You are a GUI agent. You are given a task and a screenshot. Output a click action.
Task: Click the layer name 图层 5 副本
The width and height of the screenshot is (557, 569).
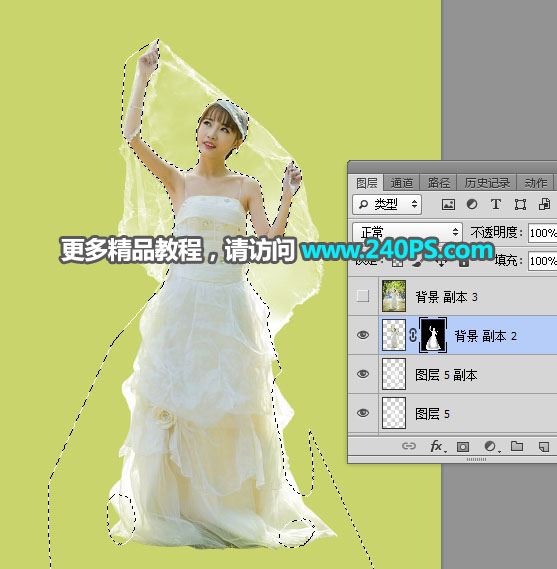coord(446,375)
